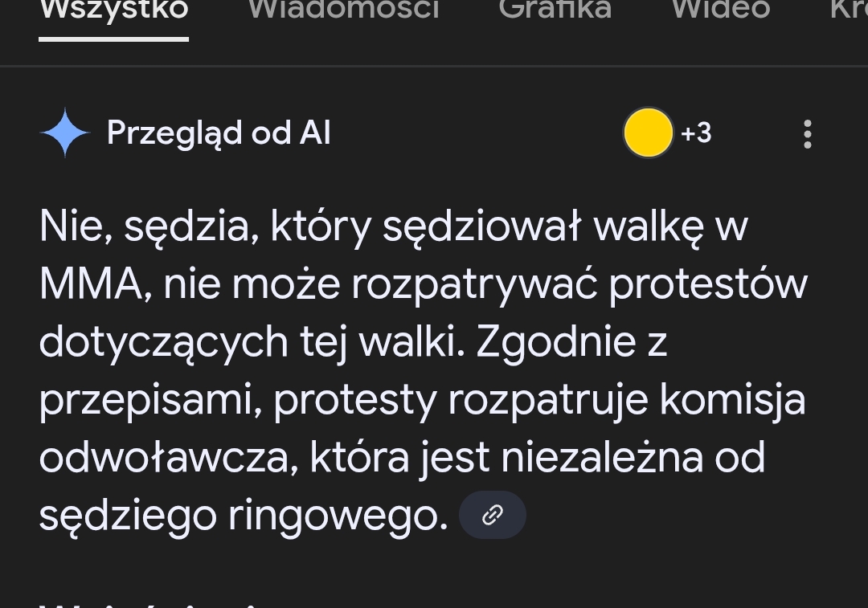The width and height of the screenshot is (868, 608).
Task: Click the Przegląd od AI heading
Action: [219, 133]
